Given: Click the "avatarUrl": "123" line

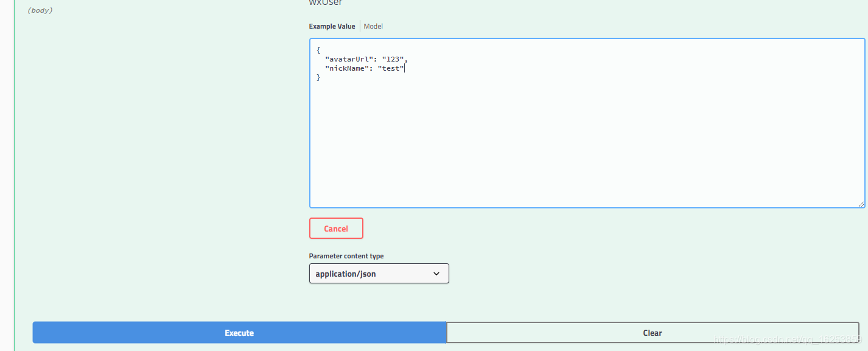Looking at the screenshot, I should pyautogui.click(x=366, y=59).
